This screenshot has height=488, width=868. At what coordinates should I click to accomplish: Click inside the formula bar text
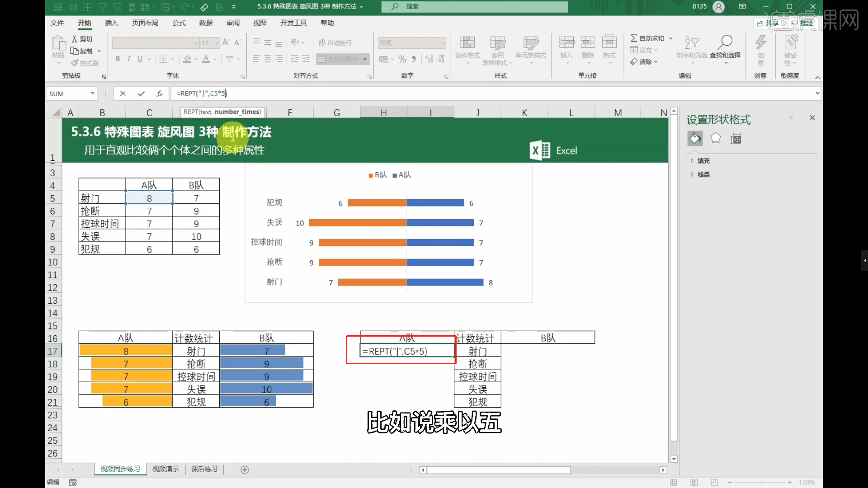pyautogui.click(x=202, y=94)
